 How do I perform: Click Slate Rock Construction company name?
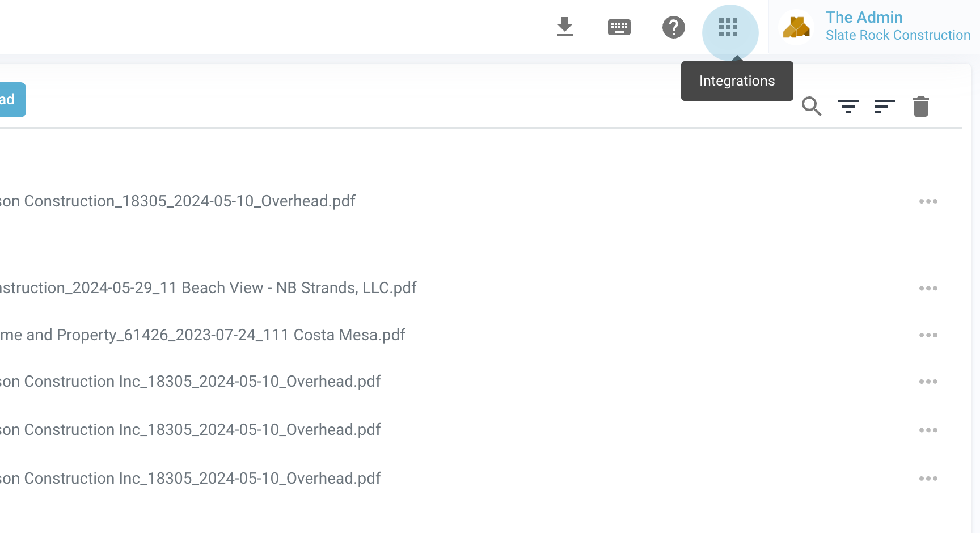click(x=898, y=36)
